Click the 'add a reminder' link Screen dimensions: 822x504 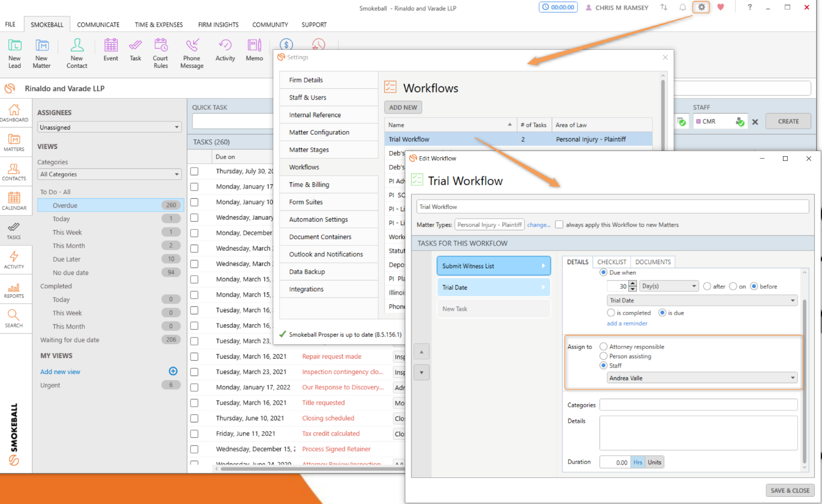[627, 323]
